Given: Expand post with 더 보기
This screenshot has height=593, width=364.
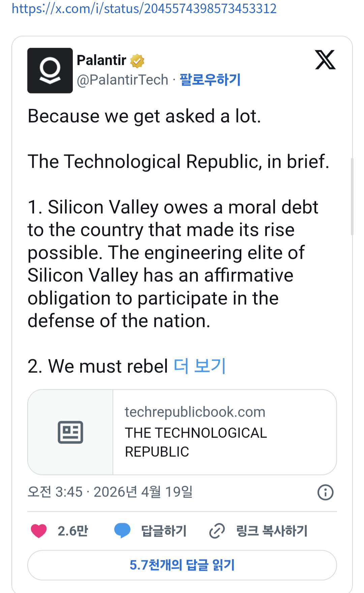Looking at the screenshot, I should pos(200,366).
